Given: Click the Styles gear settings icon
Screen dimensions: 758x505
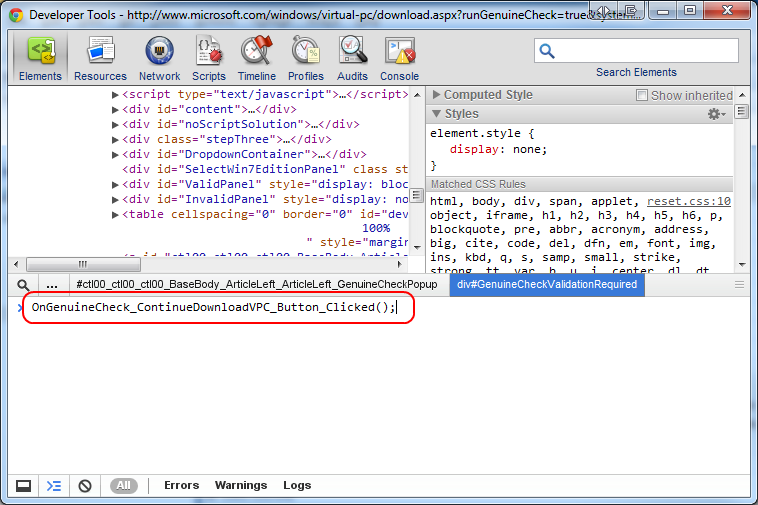Looking at the screenshot, I should (x=716, y=114).
